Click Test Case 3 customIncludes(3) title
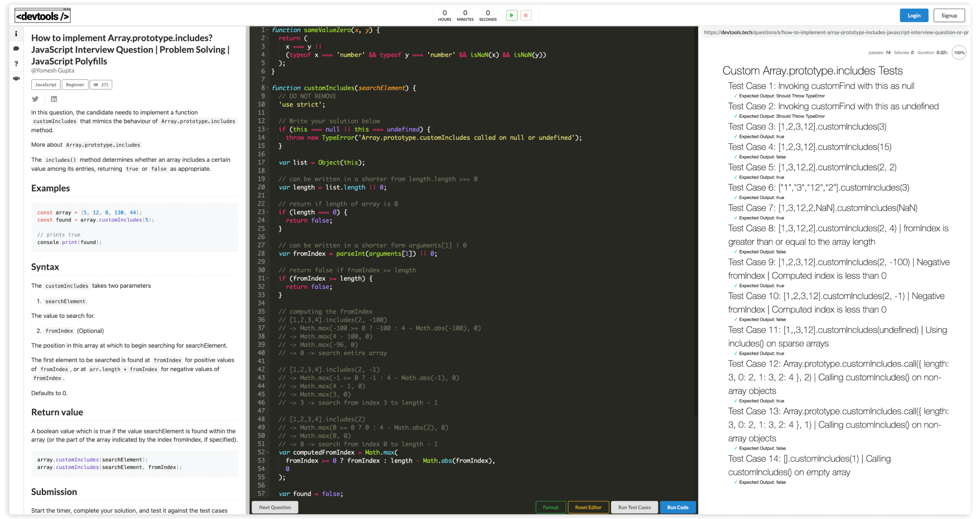Image resolution: width=980 pixels, height=519 pixels. coord(807,127)
